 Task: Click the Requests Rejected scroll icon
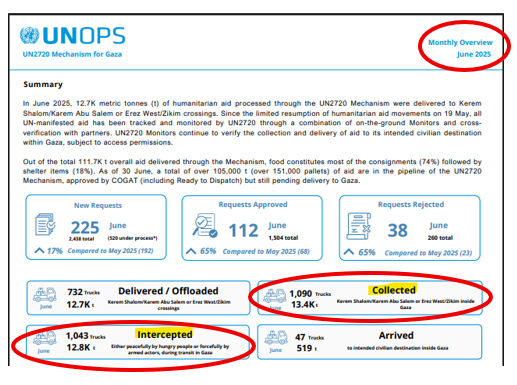point(359,226)
